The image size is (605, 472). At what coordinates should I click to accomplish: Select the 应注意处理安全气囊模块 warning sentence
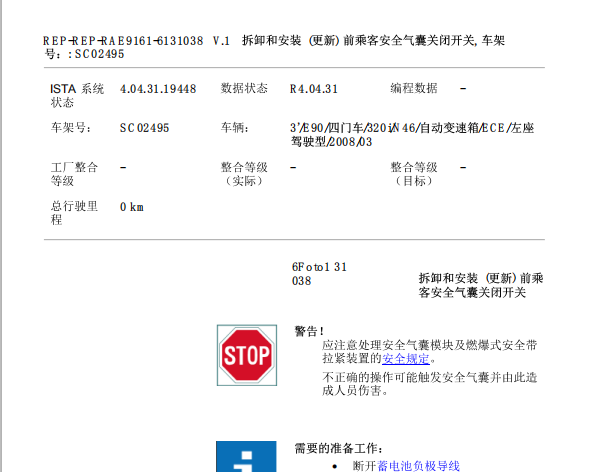[429, 352]
